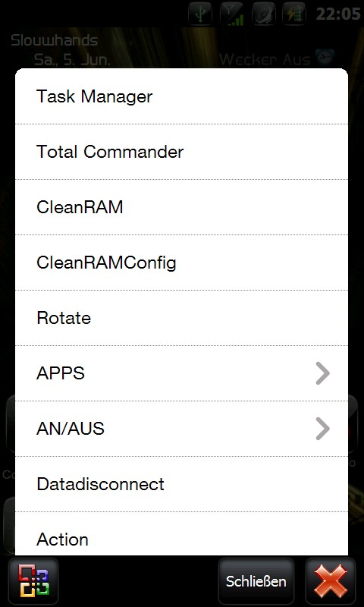Image resolution: width=364 pixels, height=607 pixels.
Task: Tap the signal strength antenna icon
Action: pyautogui.click(x=232, y=14)
